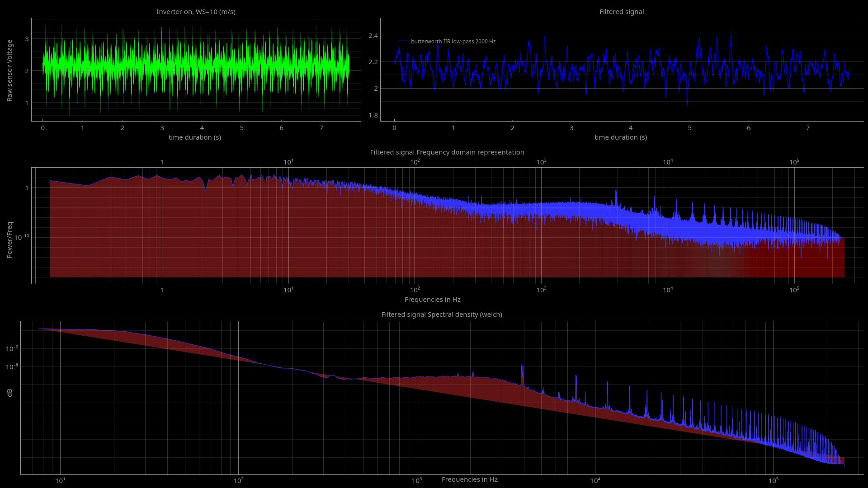Image resolution: width=868 pixels, height=488 pixels.
Task: Click the 'Inverter on, WS=10 (m/s)' plot title
Action: [x=195, y=12]
